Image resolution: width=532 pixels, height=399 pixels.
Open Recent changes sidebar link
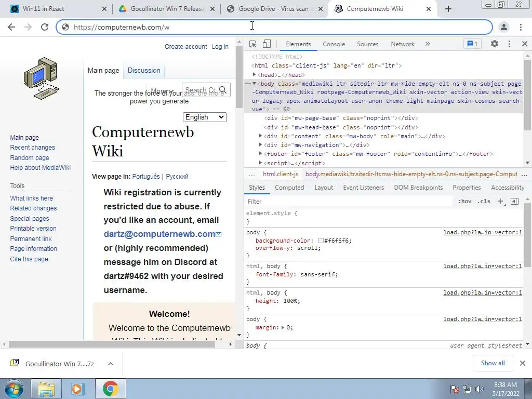(x=33, y=147)
